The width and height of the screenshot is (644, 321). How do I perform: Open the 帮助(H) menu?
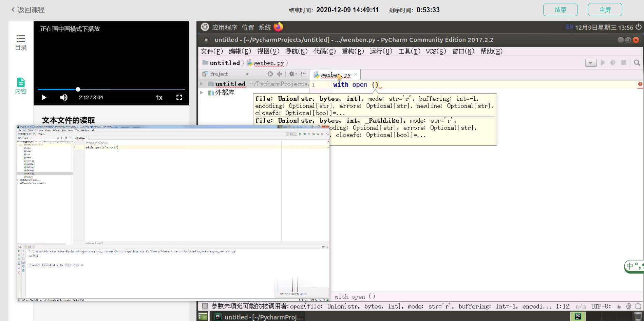pos(491,51)
